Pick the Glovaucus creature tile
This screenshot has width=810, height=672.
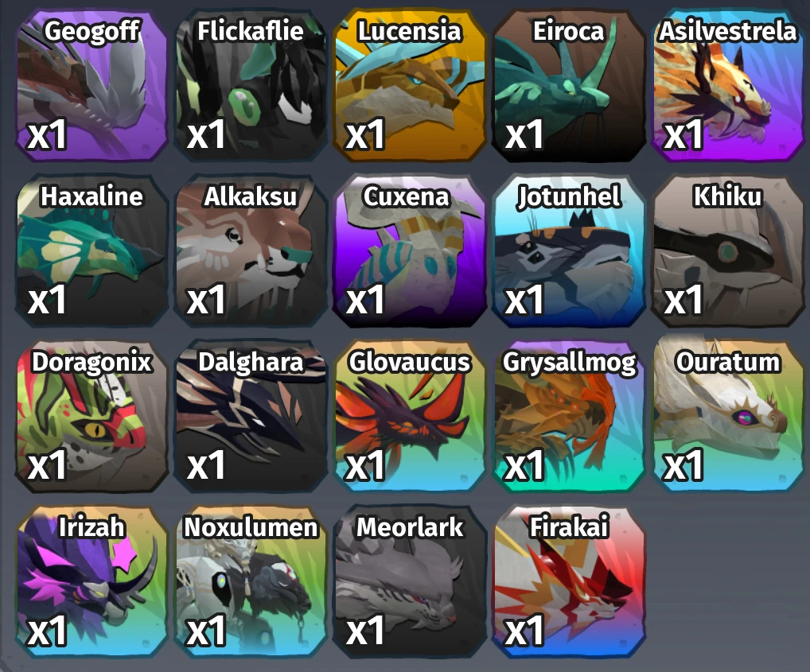pyautogui.click(x=410, y=417)
